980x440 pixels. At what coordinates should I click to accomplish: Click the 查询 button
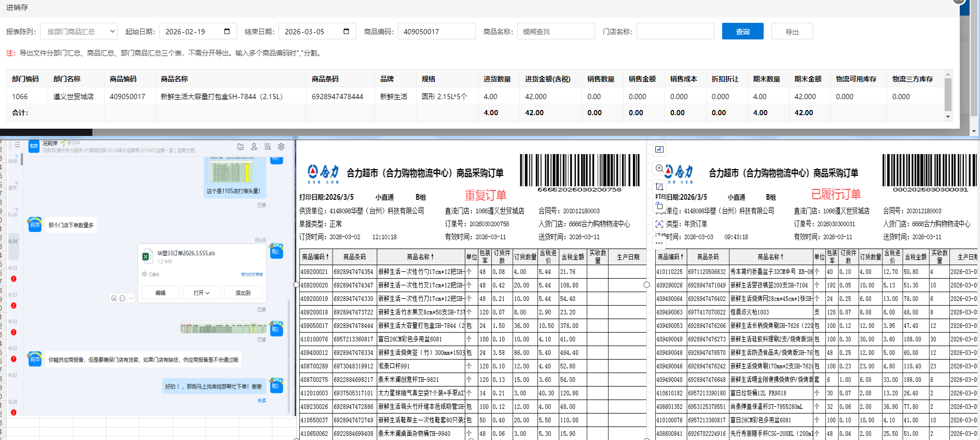click(742, 32)
